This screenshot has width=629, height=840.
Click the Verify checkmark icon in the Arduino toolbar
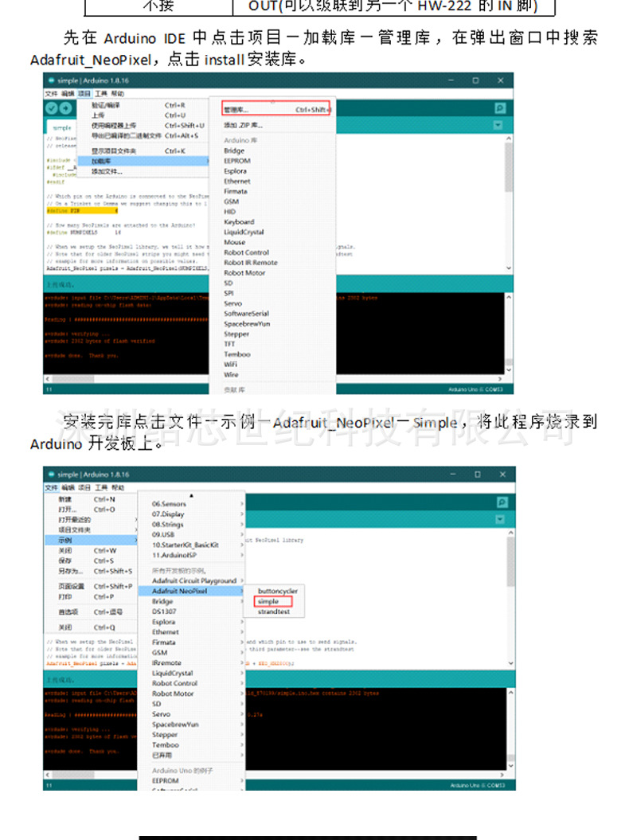pos(52,108)
